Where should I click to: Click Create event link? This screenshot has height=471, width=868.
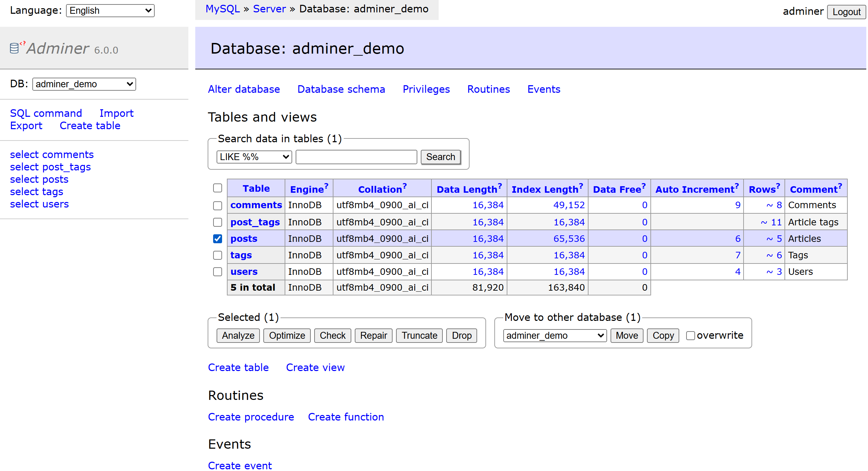point(240,466)
